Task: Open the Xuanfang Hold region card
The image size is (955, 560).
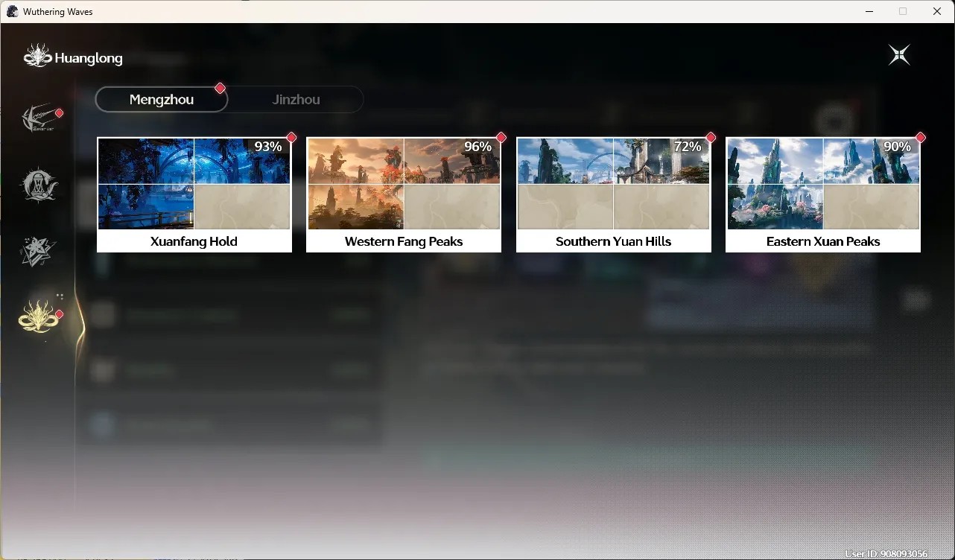Action: pos(194,195)
